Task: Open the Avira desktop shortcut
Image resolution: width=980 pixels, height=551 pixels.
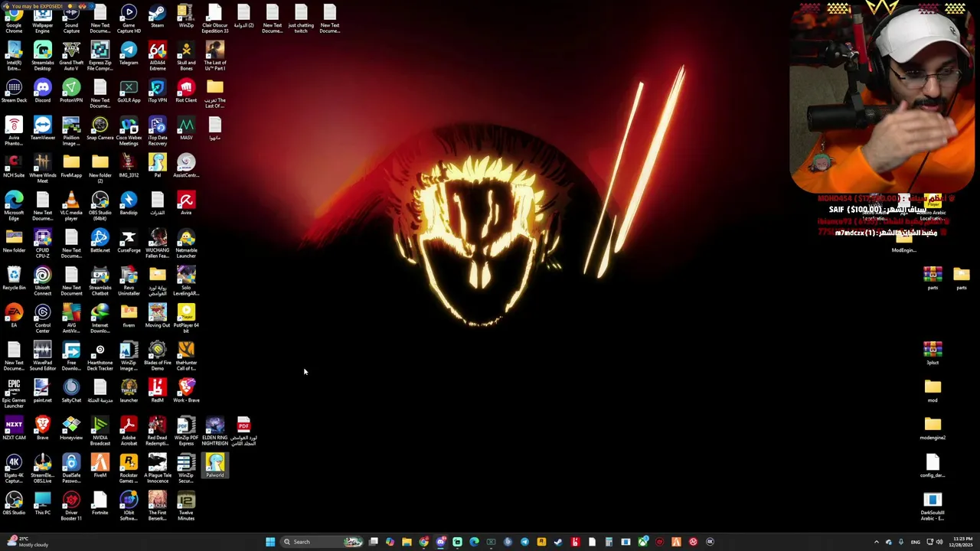Action: pos(186,204)
